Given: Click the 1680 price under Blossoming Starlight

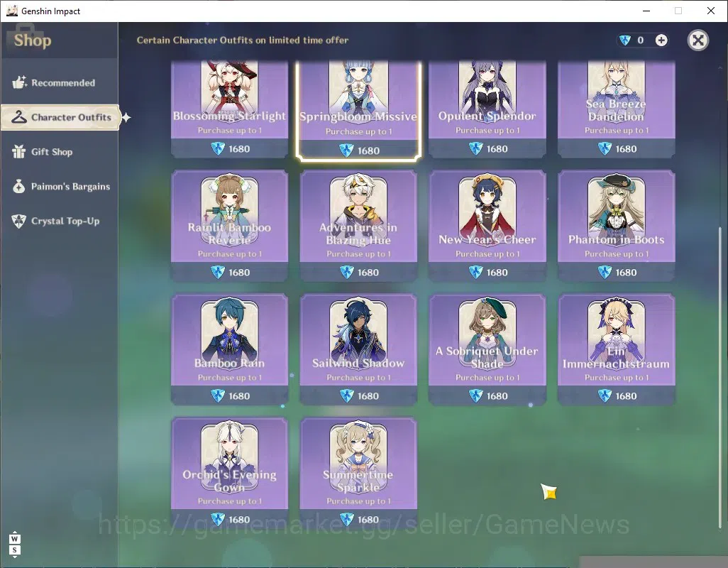Looking at the screenshot, I should 239,149.
